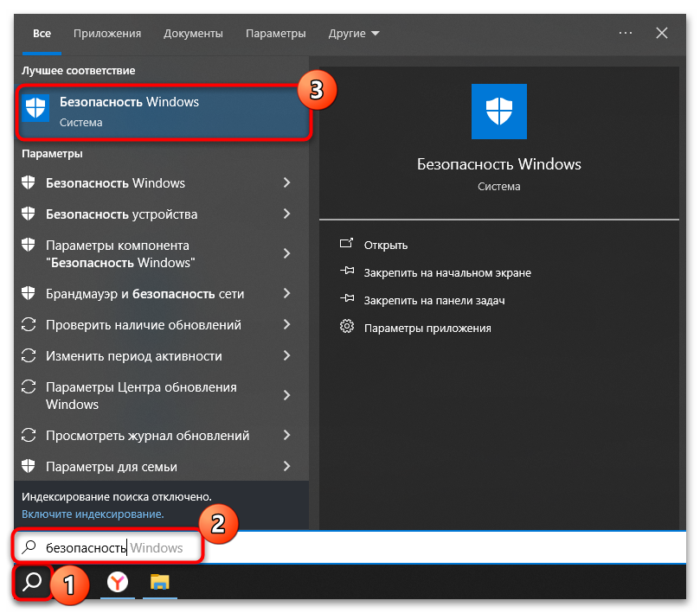Image resolution: width=700 pixels, height=613 pixels.
Task: Expand the chevron on Безопасность Windows result
Action: click(287, 182)
